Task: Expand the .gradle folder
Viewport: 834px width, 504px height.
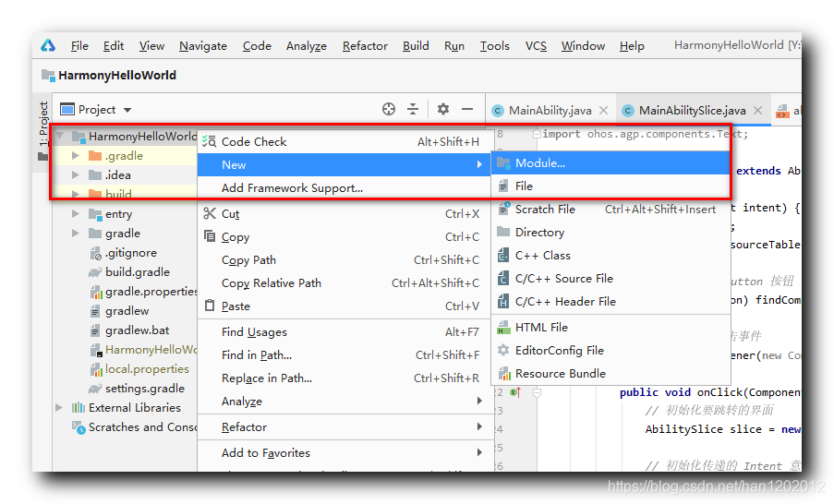Action: [x=76, y=156]
